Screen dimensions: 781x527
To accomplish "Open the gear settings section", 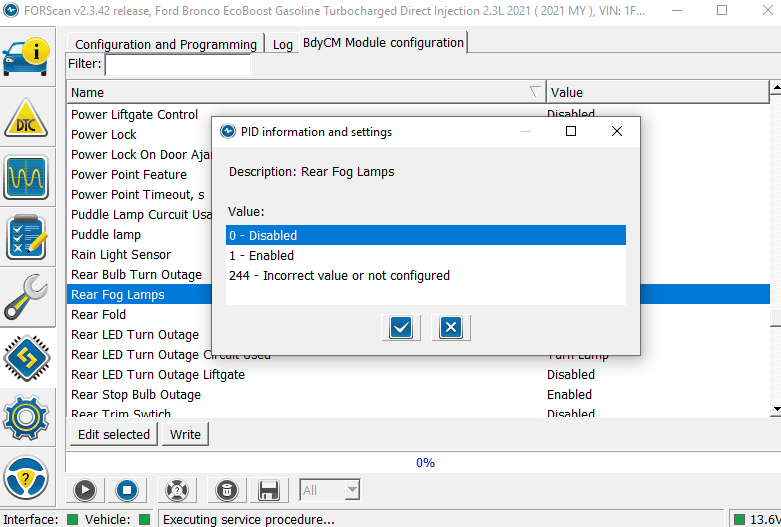I will tap(26, 417).
